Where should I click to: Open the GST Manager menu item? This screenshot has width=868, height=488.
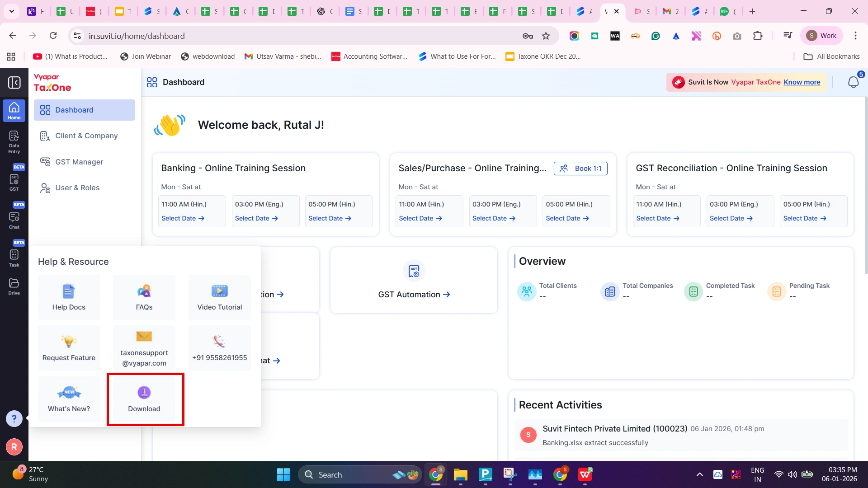(79, 162)
